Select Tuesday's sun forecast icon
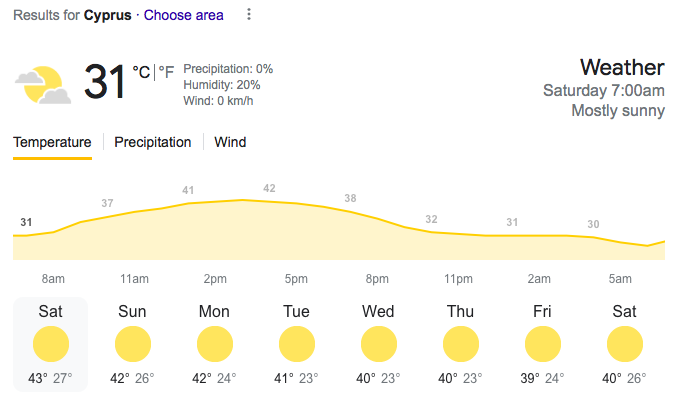The height and width of the screenshot is (407, 679). 297,344
